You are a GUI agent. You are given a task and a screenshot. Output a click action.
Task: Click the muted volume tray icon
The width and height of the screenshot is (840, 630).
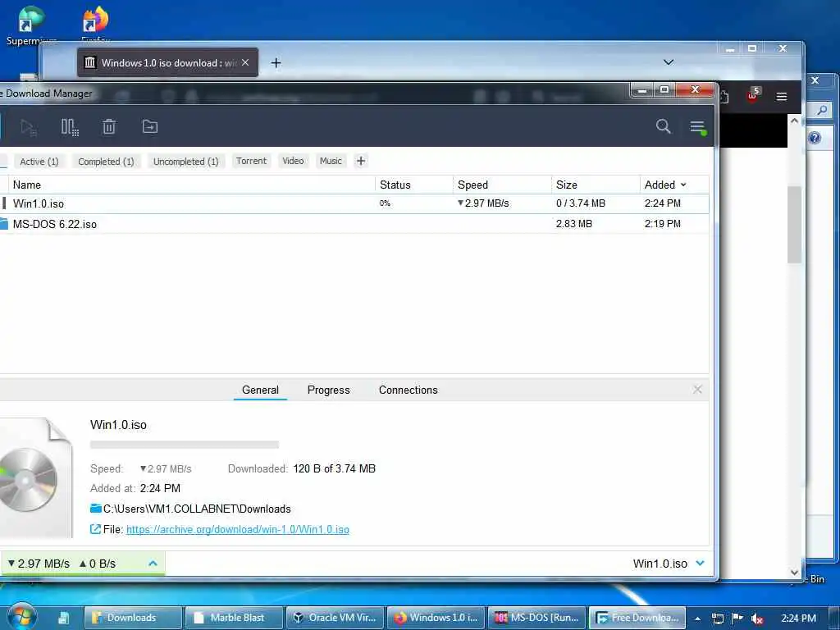[x=757, y=619]
